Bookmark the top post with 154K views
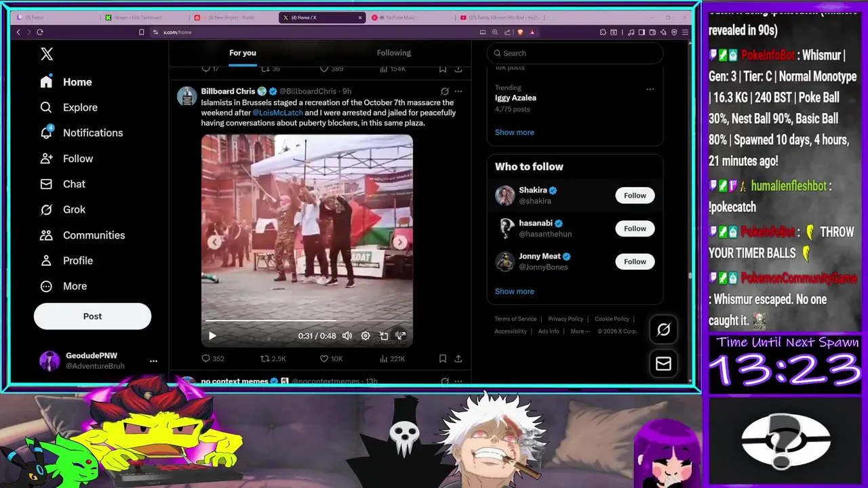Image resolution: width=868 pixels, height=488 pixels. (442, 68)
